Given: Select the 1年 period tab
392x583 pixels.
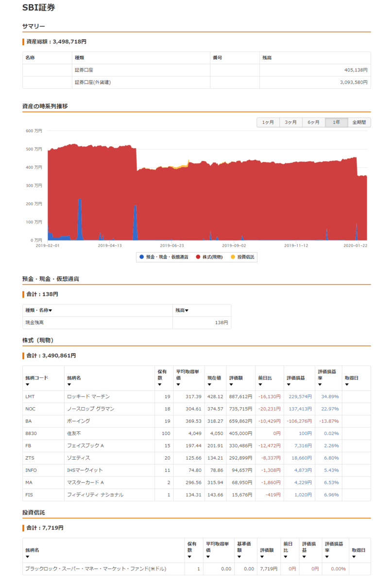Looking at the screenshot, I should click(337, 122).
